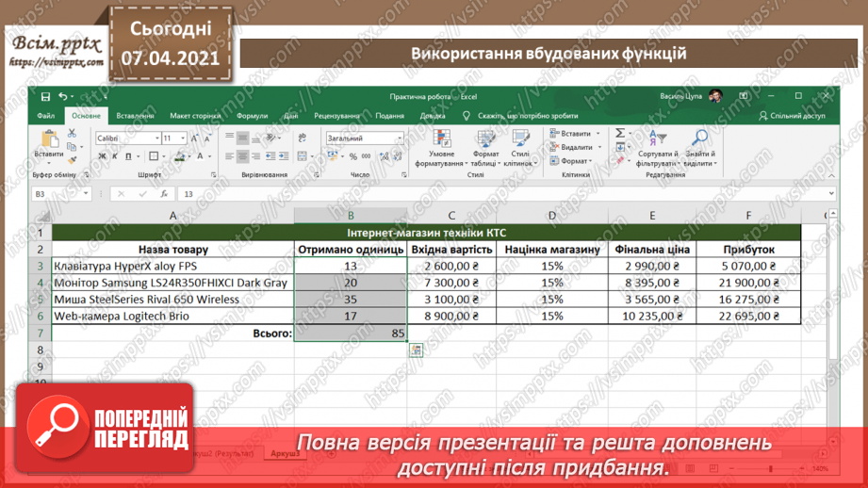Apply font color A
This screenshot has width=868, height=488.
201,156
